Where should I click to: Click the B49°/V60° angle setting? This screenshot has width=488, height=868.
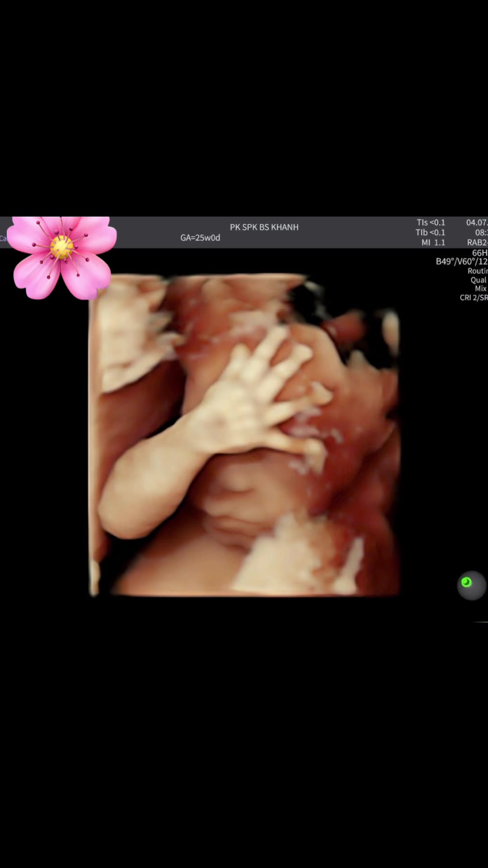[461, 261]
